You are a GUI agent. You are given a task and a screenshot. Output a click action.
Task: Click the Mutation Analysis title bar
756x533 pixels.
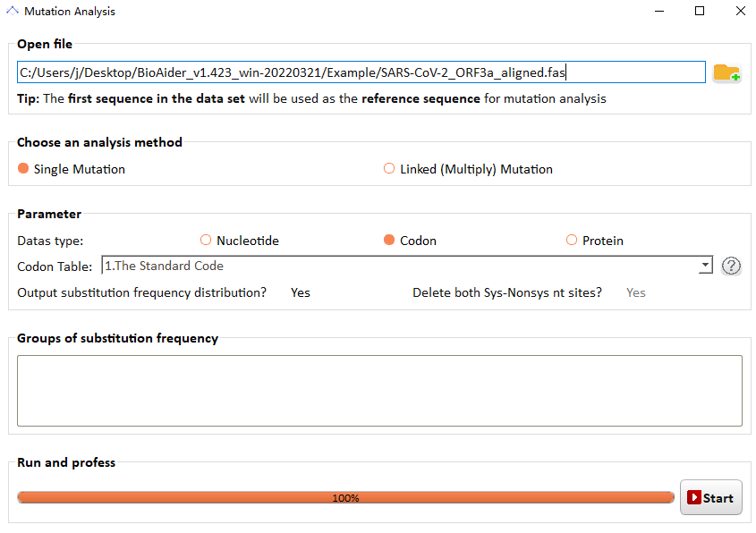click(x=358, y=12)
